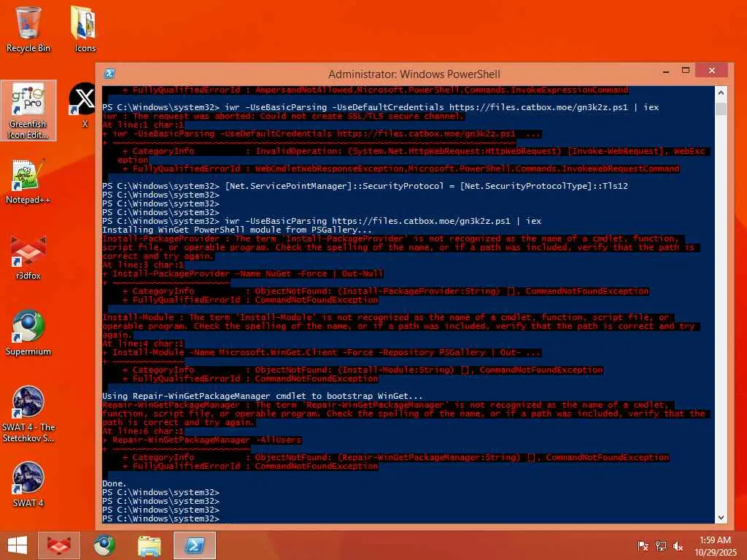Open the Recycle Bin desktop icon
747x560 pixels.
pyautogui.click(x=28, y=29)
